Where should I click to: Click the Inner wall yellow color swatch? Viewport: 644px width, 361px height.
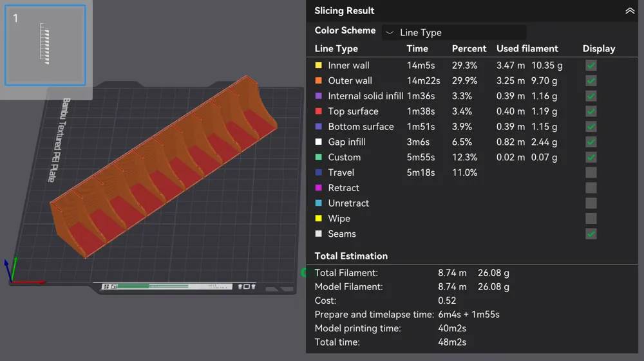(x=318, y=65)
